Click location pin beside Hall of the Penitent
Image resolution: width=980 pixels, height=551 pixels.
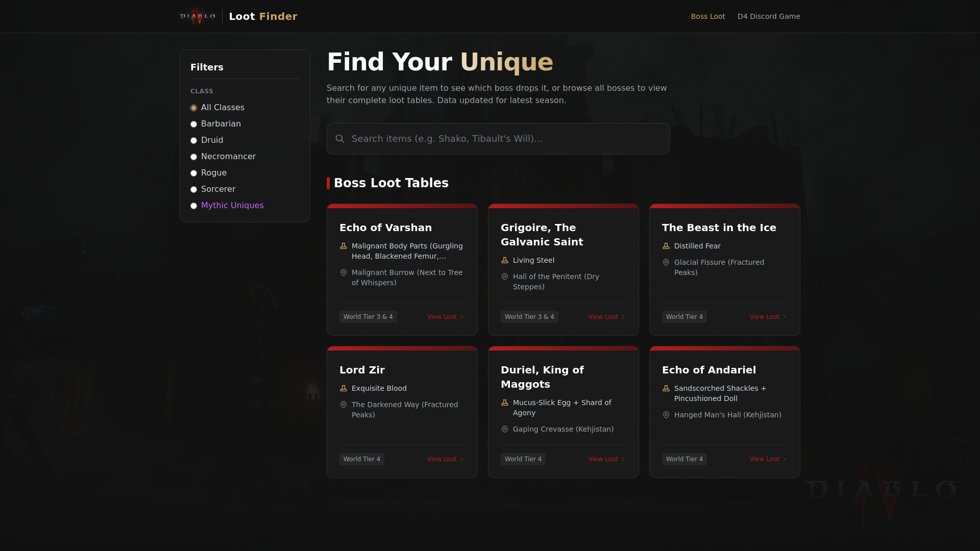click(505, 277)
